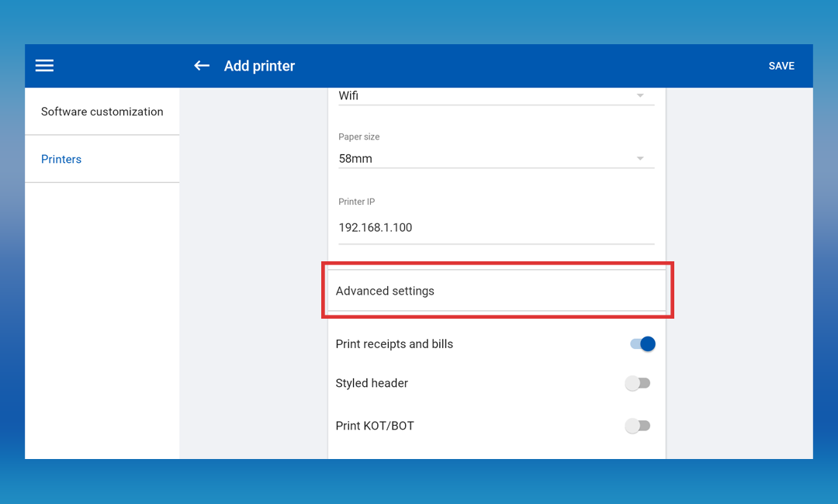The image size is (838, 504).
Task: Click the Paper size dropdown arrow
Action: (640, 158)
